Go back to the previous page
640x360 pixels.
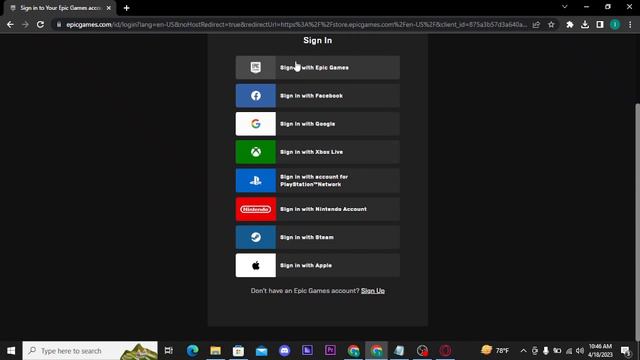click(10, 24)
